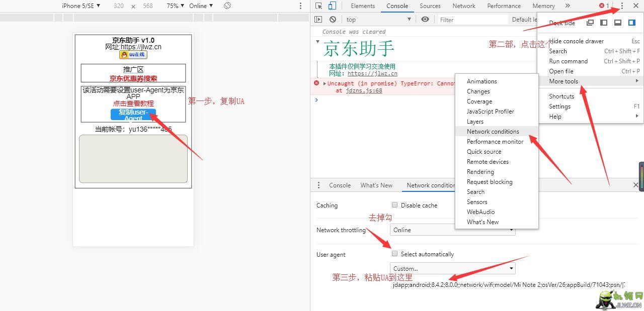The width and height of the screenshot is (644, 311).
Task: Open the device toolbar Online throttle dropdown
Action: (x=201, y=6)
